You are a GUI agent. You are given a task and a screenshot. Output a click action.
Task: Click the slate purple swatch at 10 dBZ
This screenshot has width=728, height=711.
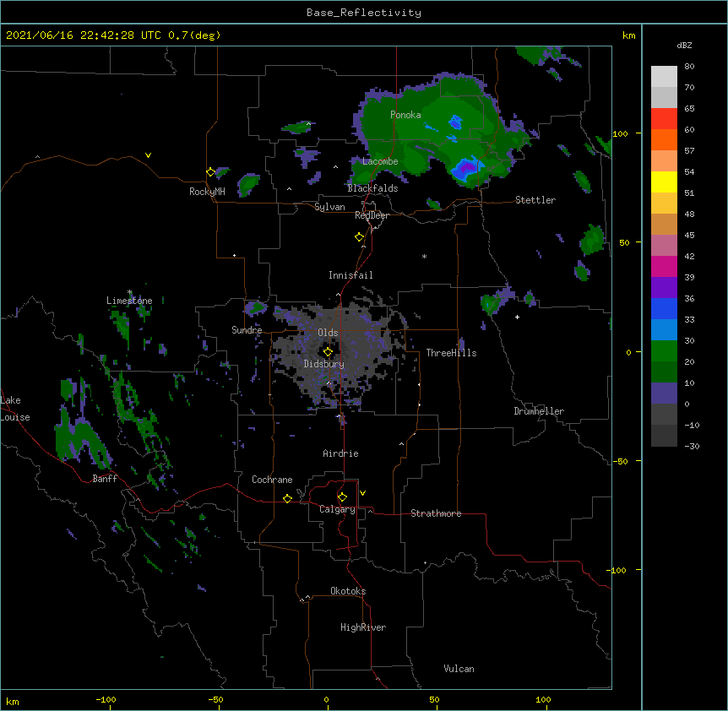(664, 393)
